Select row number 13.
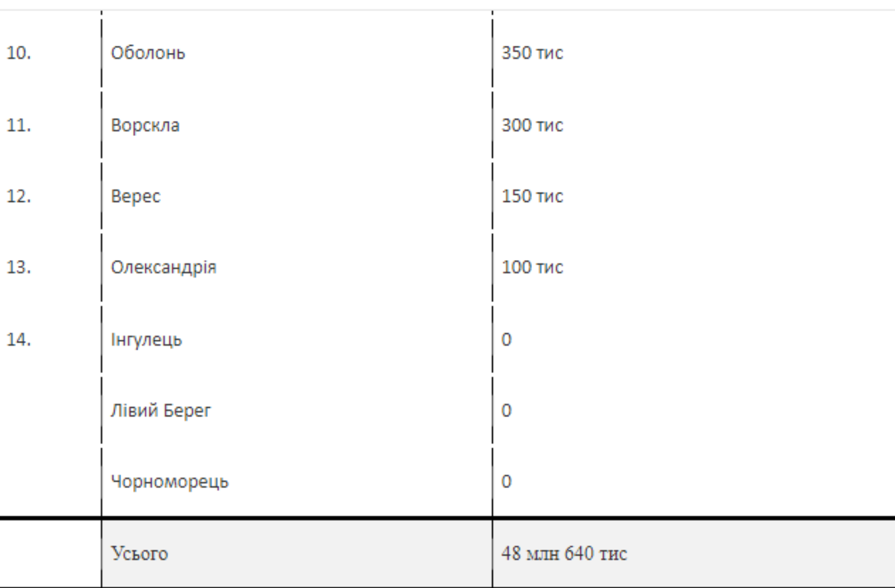The height and width of the screenshot is (588, 895). (x=19, y=267)
